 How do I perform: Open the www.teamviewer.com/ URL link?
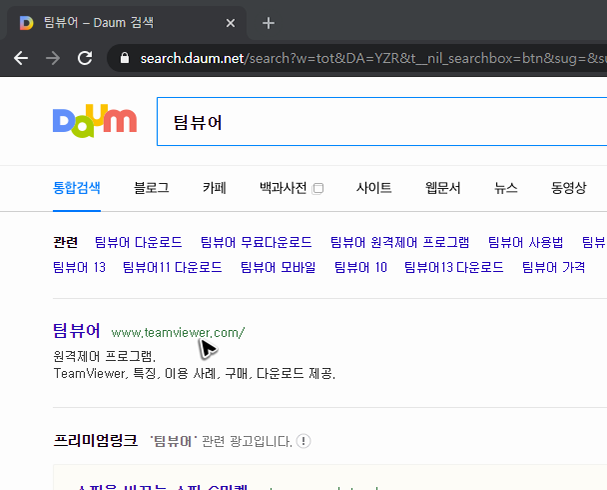pos(178,332)
